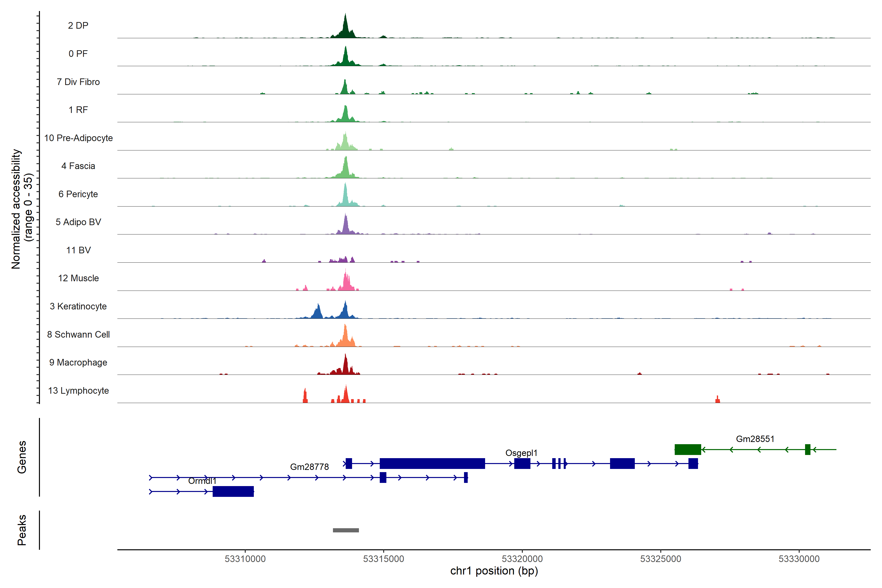Screen dimensions: 882x588
Task: Click the Genes panel label
Action: click(x=22, y=457)
